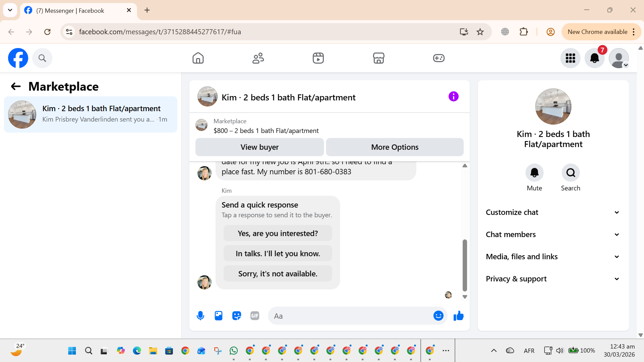Click the chat scrollbar thumb
This screenshot has width=644, height=362.
(465, 265)
